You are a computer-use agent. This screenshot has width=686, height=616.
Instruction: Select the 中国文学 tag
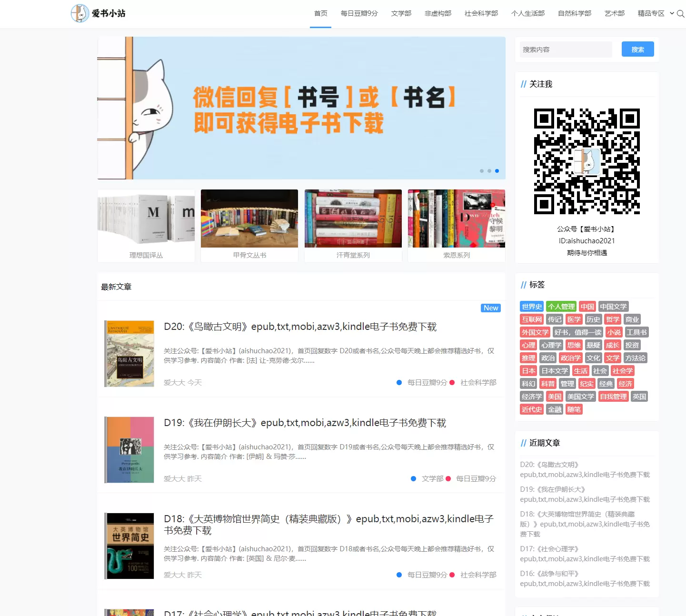coord(613,307)
